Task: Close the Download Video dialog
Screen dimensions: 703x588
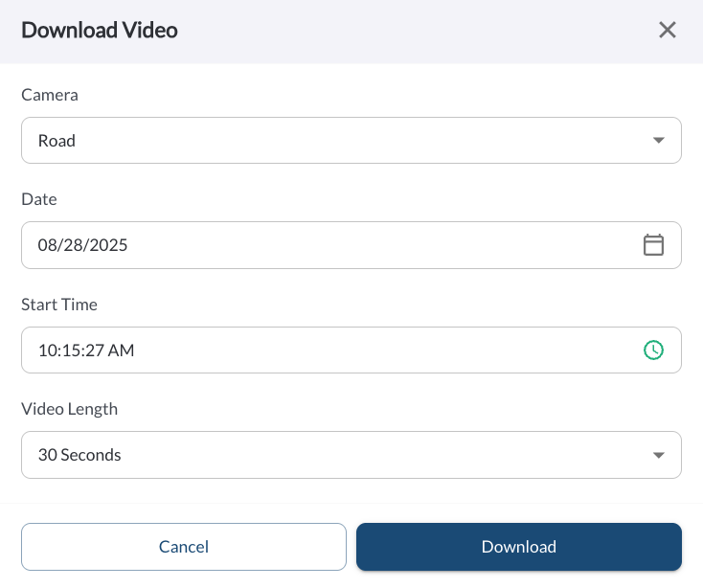Action: 668,30
